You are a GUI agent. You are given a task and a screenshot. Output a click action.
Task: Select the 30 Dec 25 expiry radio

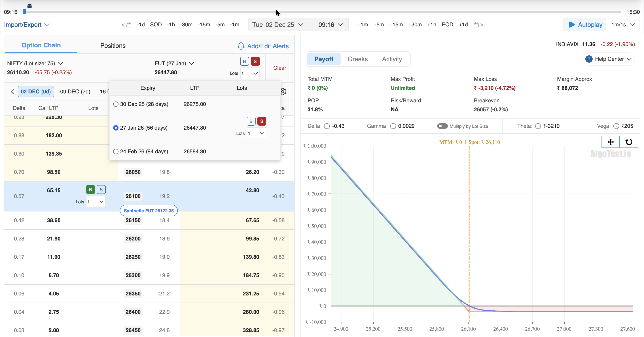(x=116, y=104)
